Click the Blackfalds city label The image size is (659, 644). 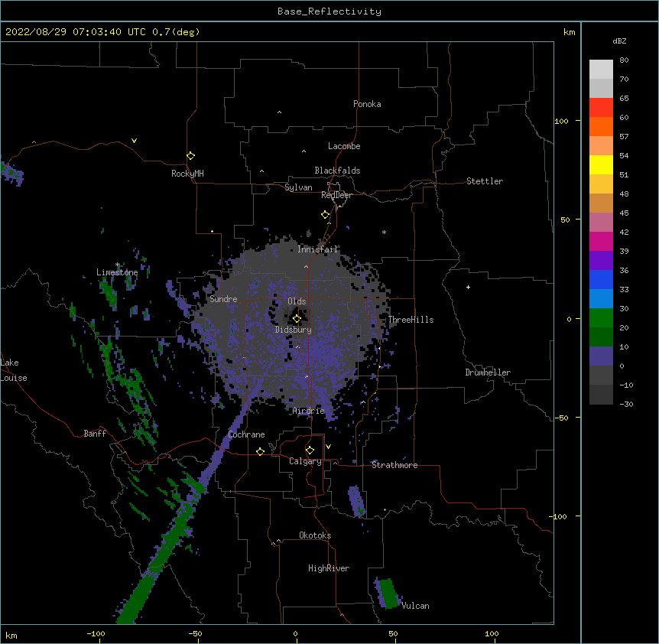[337, 171]
